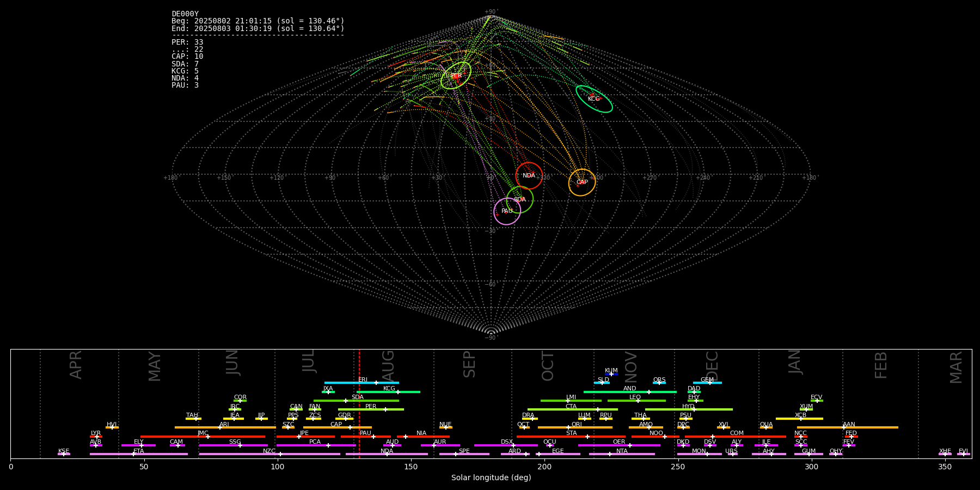Click the PER activity bar in timeline
The image size is (980, 490).
[x=371, y=409]
